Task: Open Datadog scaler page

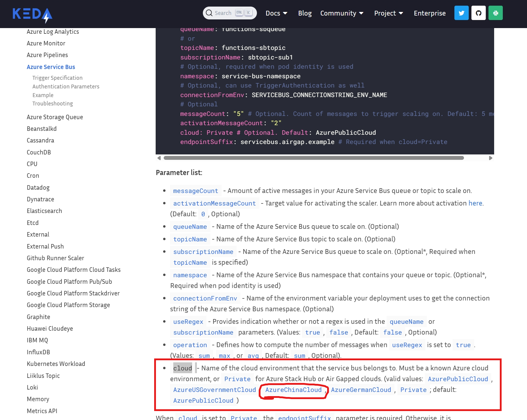Action: click(38, 188)
